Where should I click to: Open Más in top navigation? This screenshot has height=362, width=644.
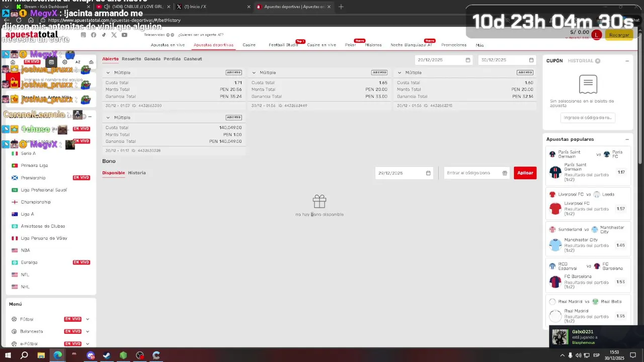pyautogui.click(x=479, y=45)
